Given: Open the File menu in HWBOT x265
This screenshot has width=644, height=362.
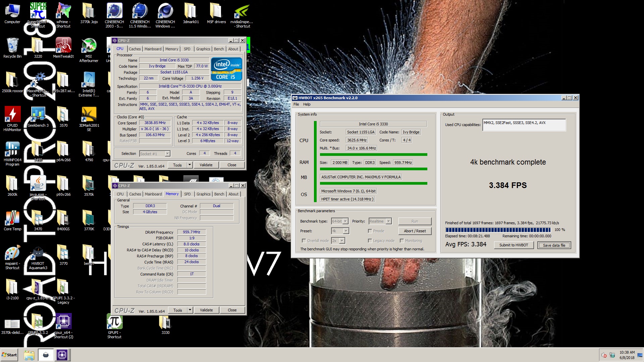Looking at the screenshot, I should pyautogui.click(x=296, y=104).
